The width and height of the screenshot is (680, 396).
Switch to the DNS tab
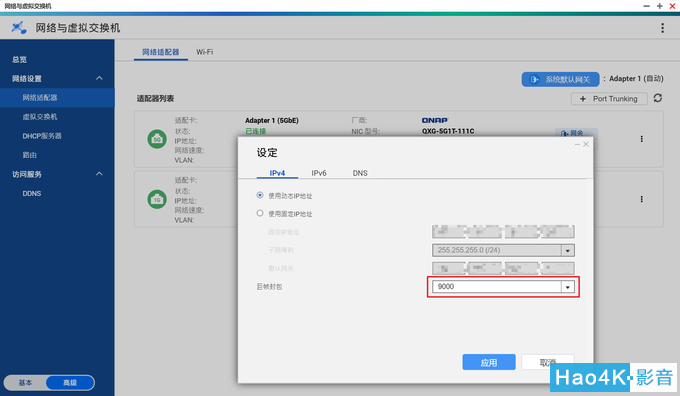pyautogui.click(x=360, y=173)
